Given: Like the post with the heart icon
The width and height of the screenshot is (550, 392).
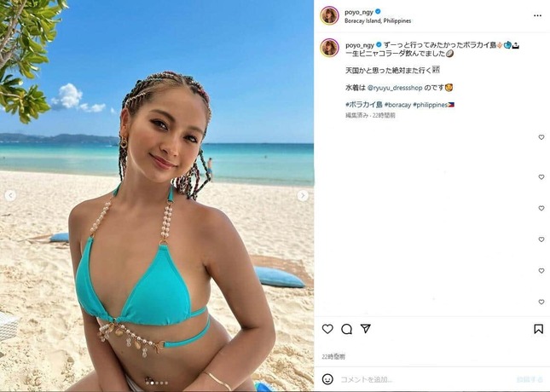Looking at the screenshot, I should tap(327, 329).
